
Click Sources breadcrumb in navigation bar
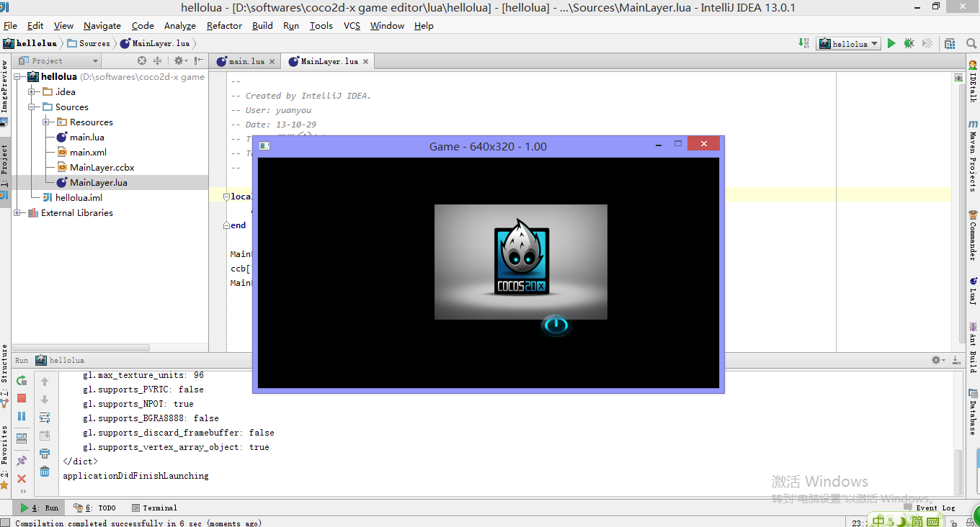click(x=89, y=43)
